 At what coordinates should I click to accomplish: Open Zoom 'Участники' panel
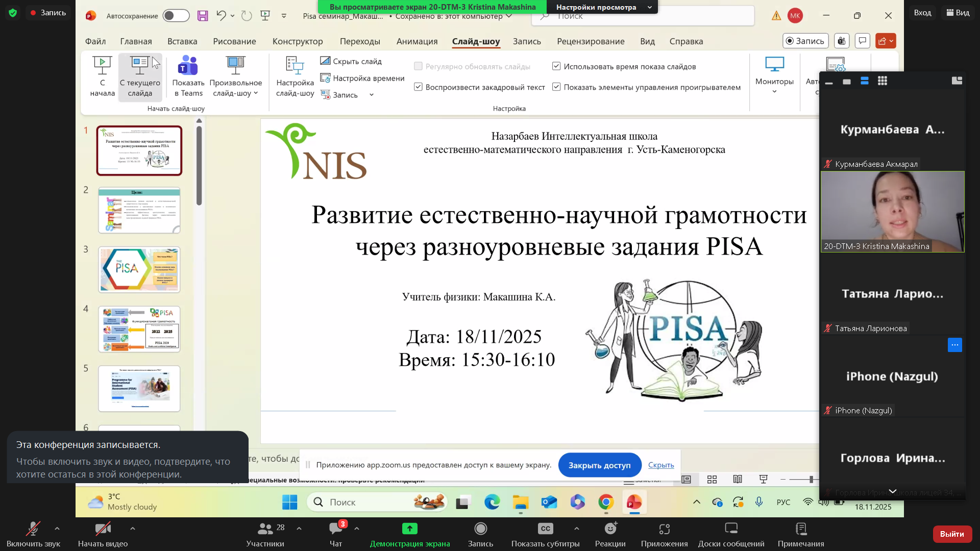[265, 534]
